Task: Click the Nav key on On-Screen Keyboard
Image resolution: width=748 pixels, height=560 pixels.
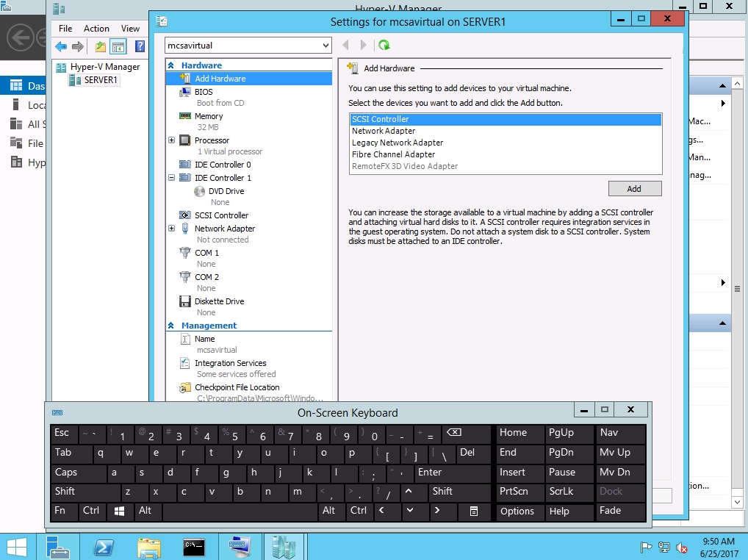Action: [620, 434]
